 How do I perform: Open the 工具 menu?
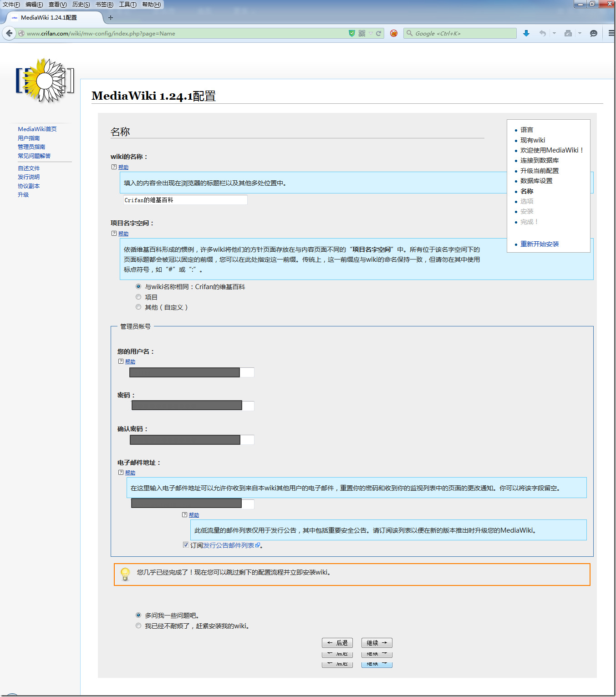coord(127,5)
